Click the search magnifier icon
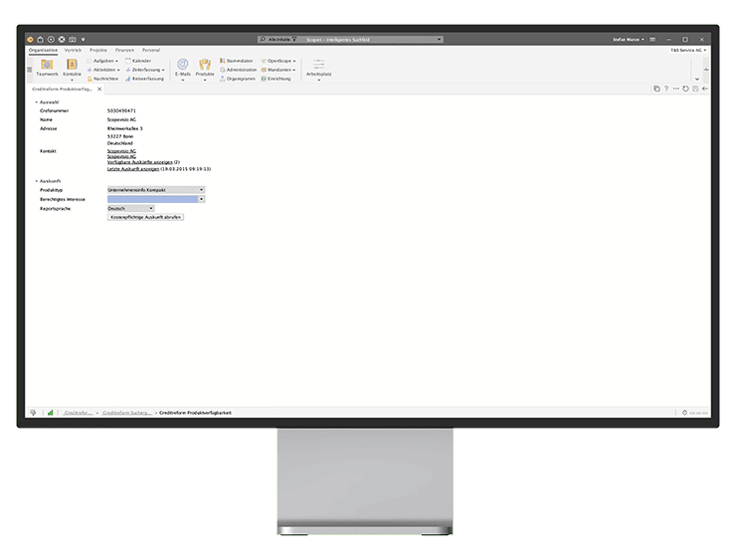 263,40
